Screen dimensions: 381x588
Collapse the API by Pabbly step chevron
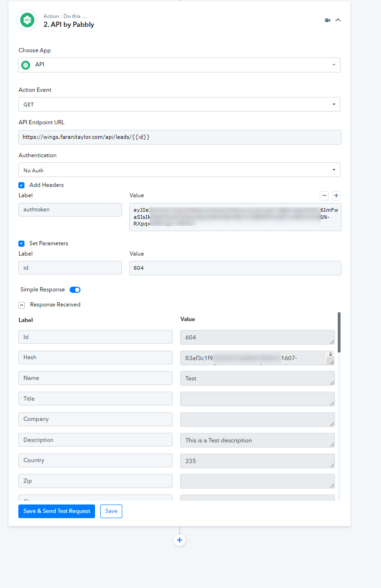tap(338, 20)
